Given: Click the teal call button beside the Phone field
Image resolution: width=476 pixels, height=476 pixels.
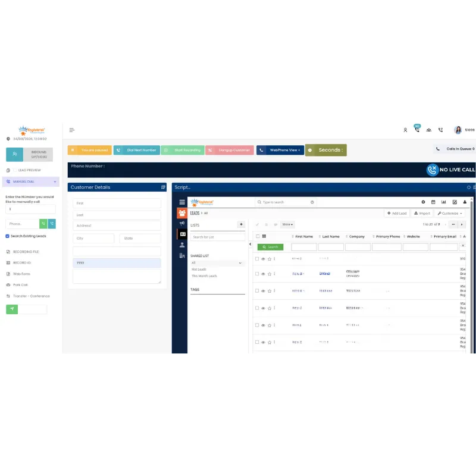Looking at the screenshot, I should pyautogui.click(x=52, y=224).
